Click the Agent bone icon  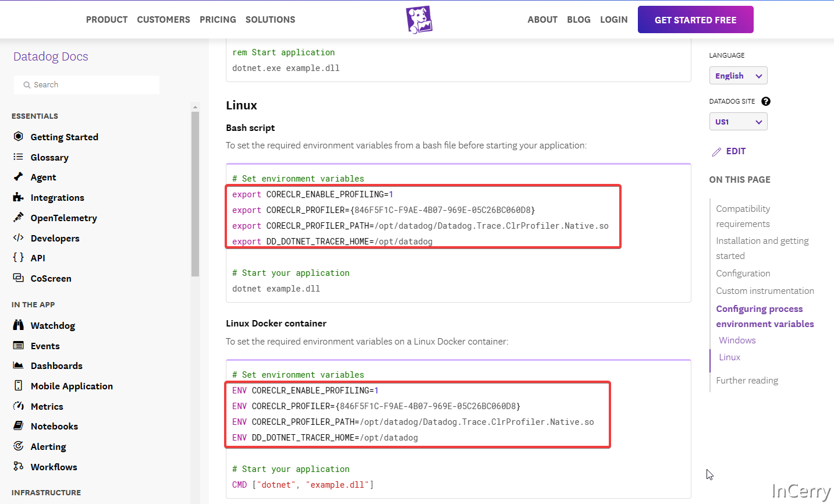tap(19, 177)
